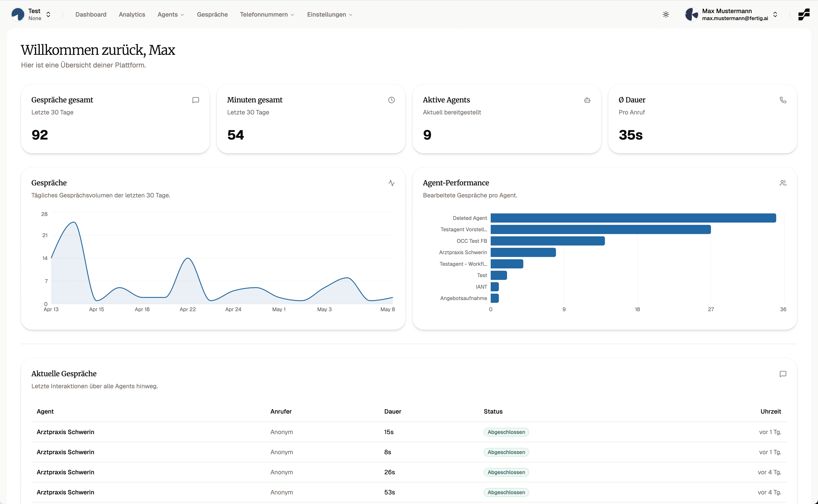818x504 pixels.
Task: Select the OCC Test FB bar
Action: click(548, 241)
